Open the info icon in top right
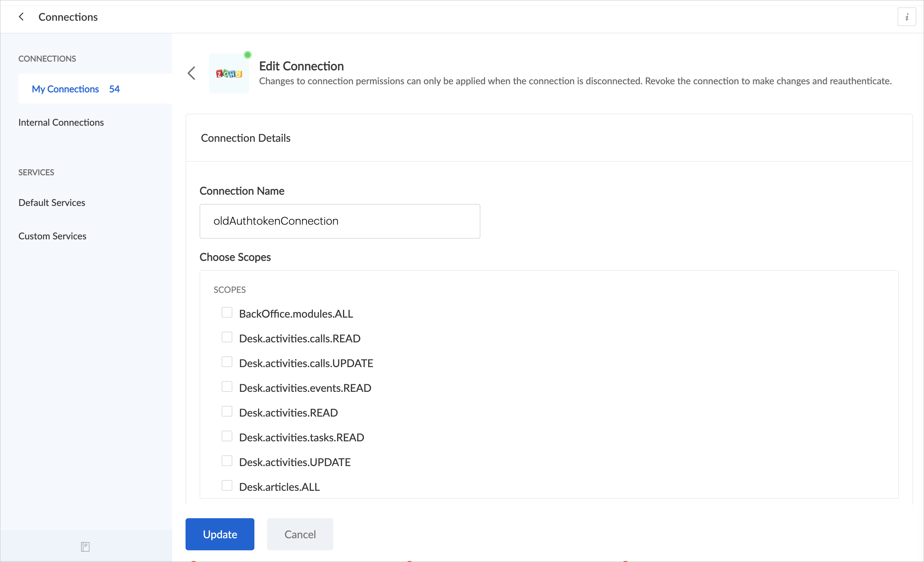This screenshot has height=562, width=924. click(x=906, y=17)
